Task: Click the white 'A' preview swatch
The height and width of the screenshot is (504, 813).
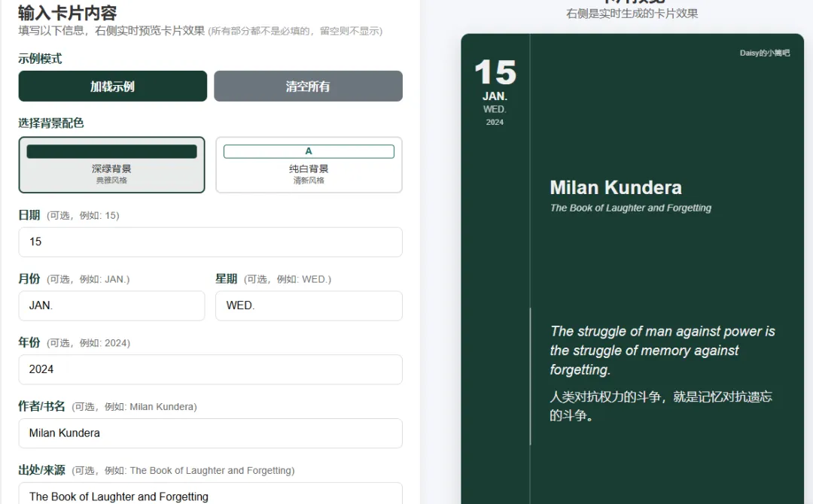Action: pyautogui.click(x=309, y=151)
